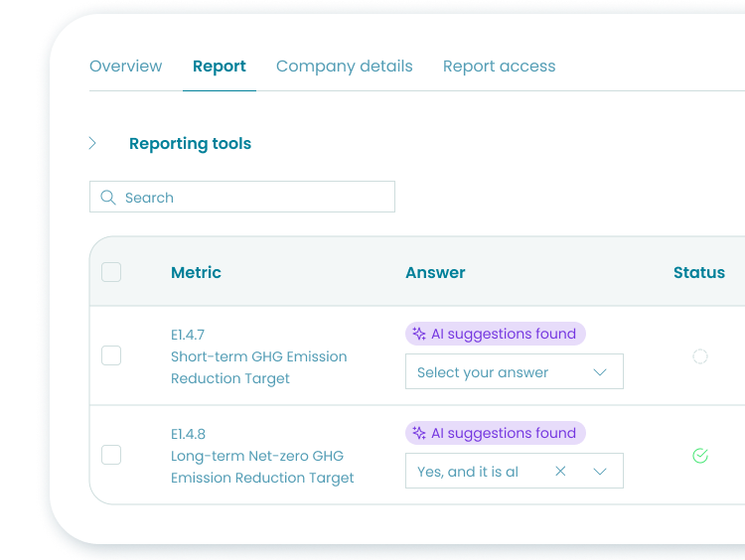The image size is (745, 560).
Task: Go to Report access tab
Action: point(499,66)
